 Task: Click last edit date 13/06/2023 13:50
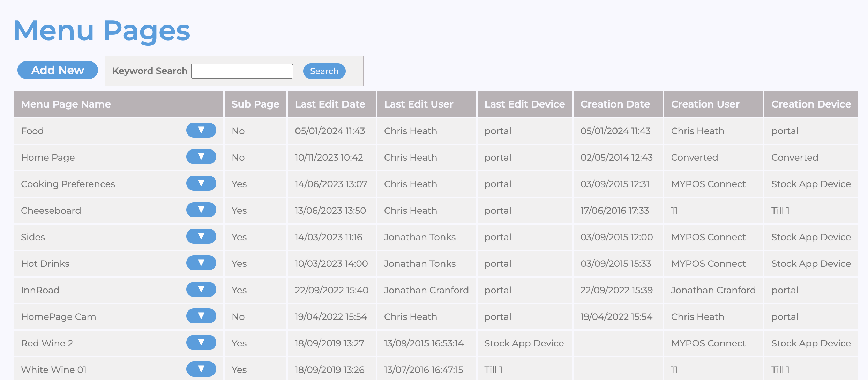(330, 211)
